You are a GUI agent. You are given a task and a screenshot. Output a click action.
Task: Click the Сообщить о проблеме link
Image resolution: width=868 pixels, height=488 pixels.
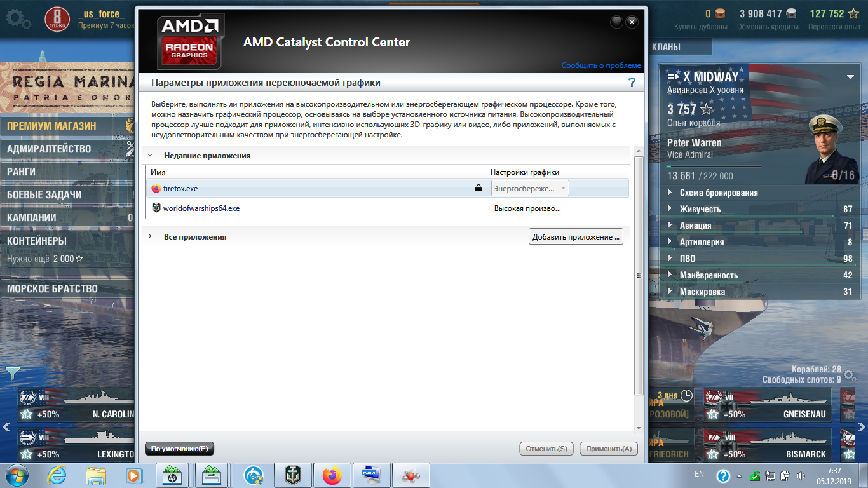click(x=600, y=65)
